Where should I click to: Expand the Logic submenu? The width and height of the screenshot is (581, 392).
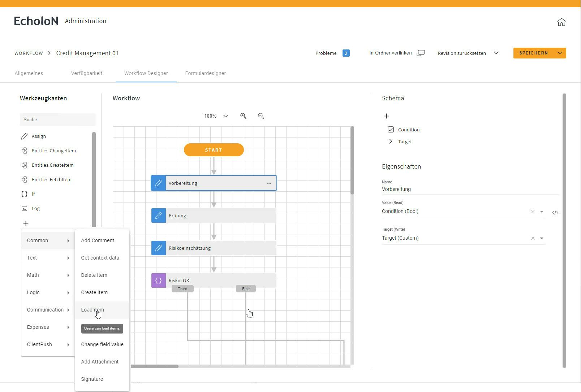click(x=48, y=292)
